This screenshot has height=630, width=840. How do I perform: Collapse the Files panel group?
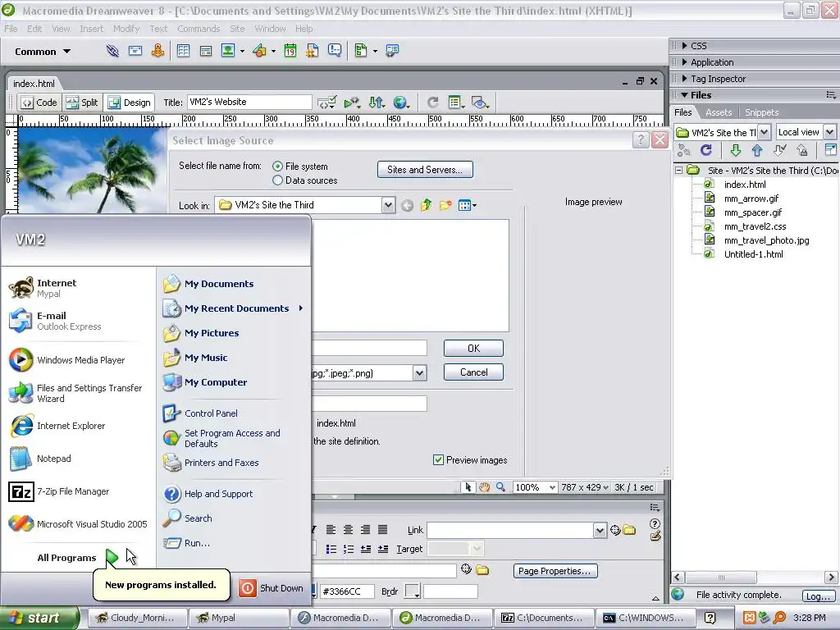[684, 95]
